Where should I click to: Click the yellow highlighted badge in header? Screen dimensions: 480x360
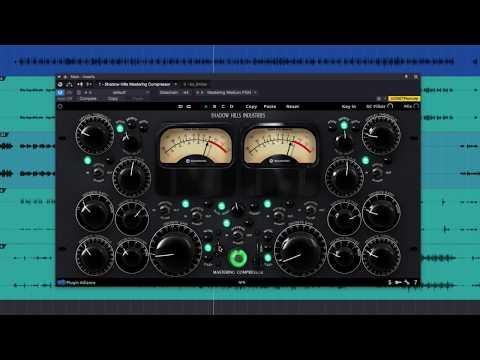click(x=405, y=99)
